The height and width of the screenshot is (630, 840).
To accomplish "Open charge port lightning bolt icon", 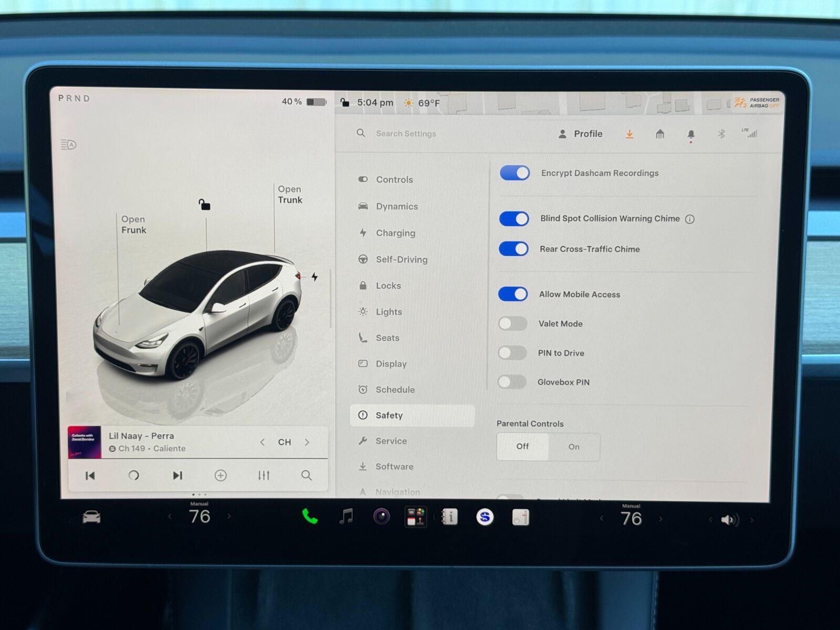I will (x=314, y=277).
